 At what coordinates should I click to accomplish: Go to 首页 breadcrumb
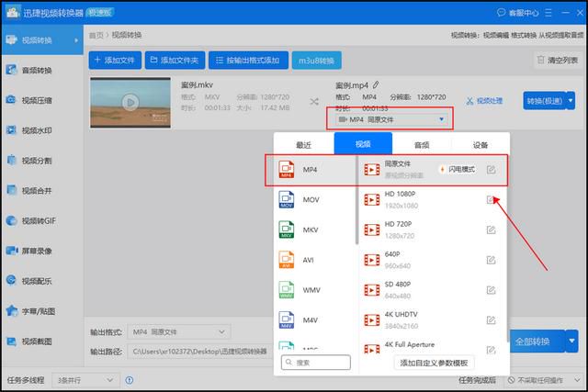coord(96,35)
